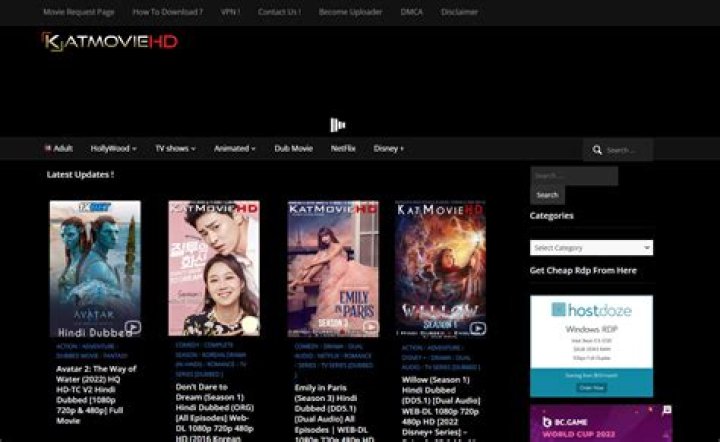Expand the Animated menu
Viewport: 720px width, 442px height.
coord(235,148)
